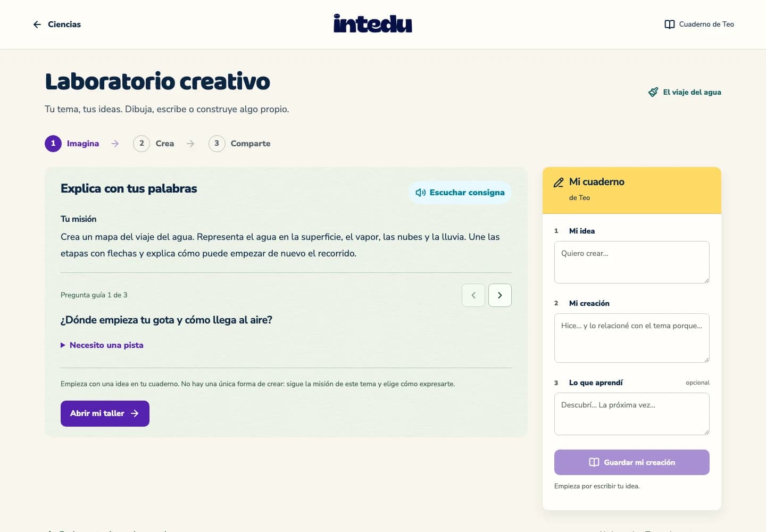
Task: Click the text Pregunta guía 1 de 3
Action: click(94, 295)
